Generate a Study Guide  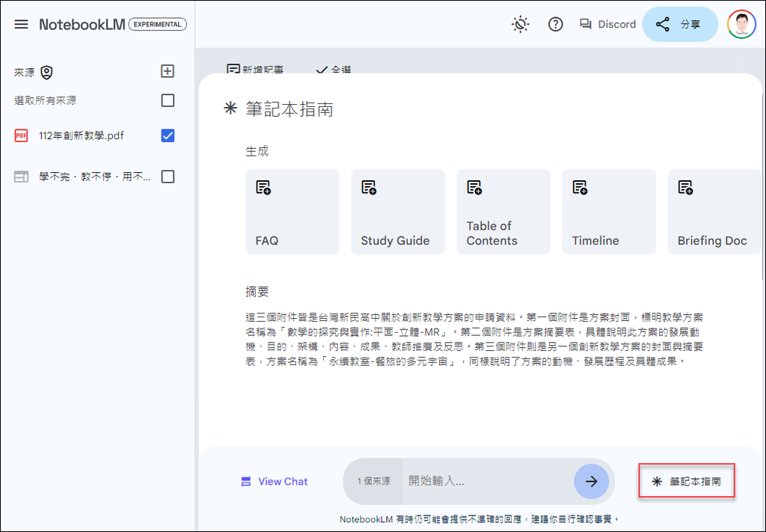point(397,212)
